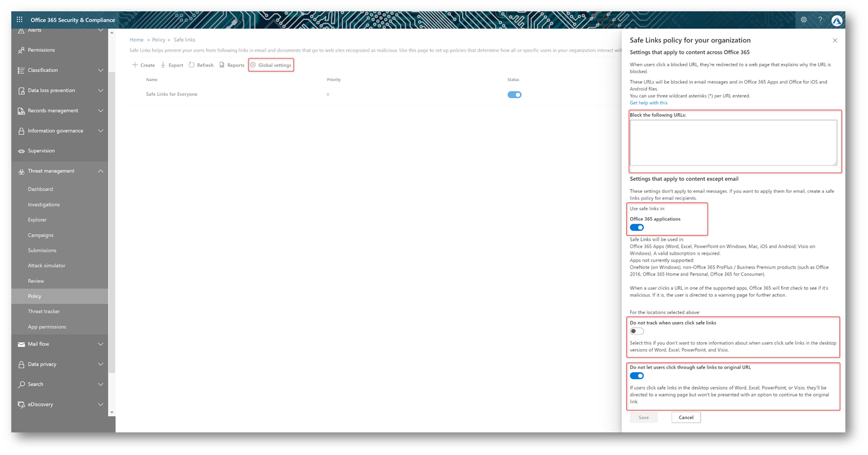Click the Permissions icon in sidebar
Image resolution: width=868 pixels, height=455 pixels.
21,50
